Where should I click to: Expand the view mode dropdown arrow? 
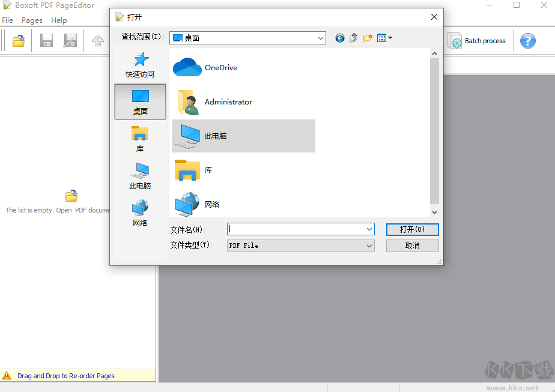pyautogui.click(x=389, y=38)
